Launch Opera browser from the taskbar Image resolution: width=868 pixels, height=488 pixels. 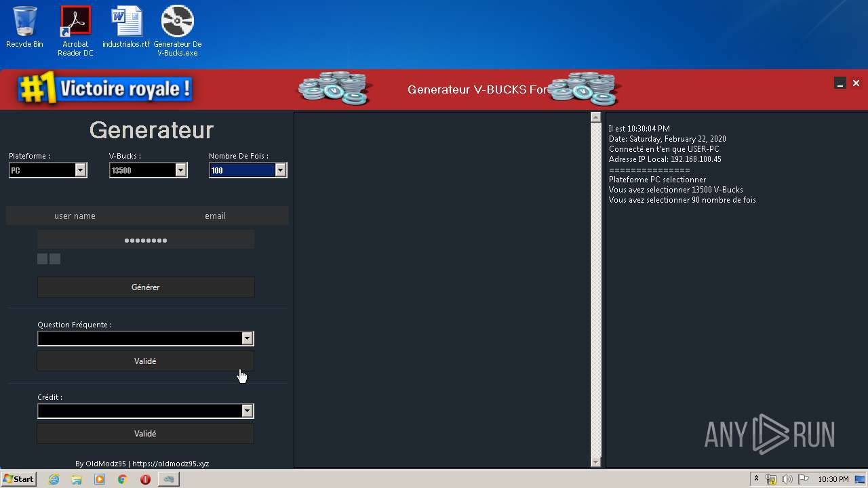(145, 479)
